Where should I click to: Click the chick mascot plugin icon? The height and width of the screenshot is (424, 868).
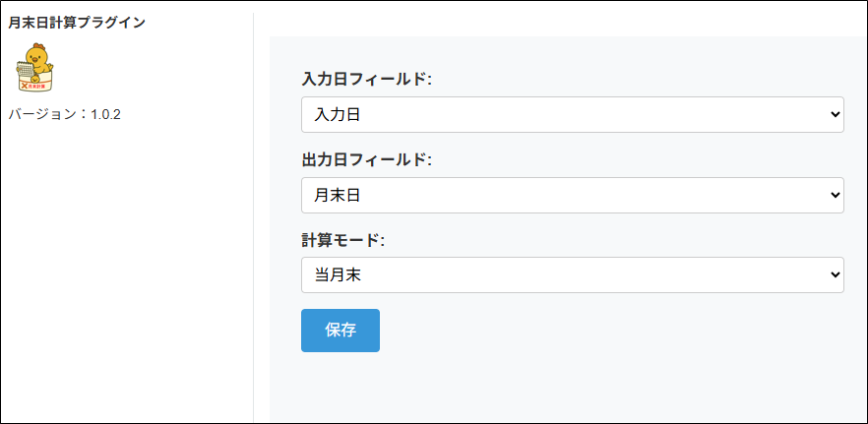37,61
